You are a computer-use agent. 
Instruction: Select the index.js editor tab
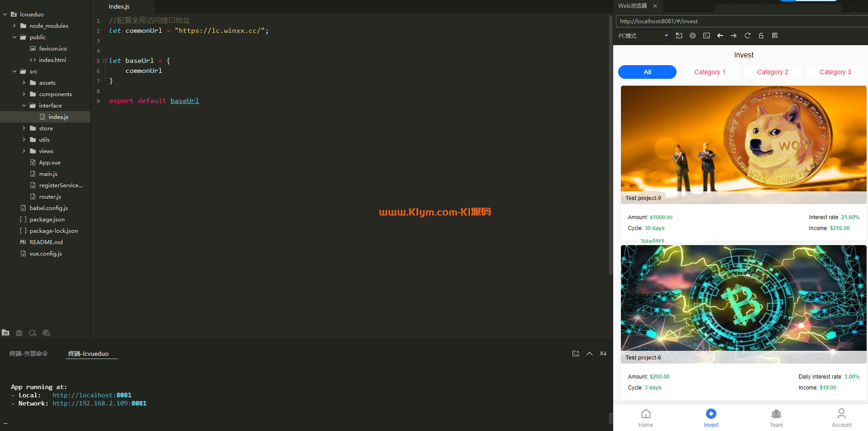[119, 6]
